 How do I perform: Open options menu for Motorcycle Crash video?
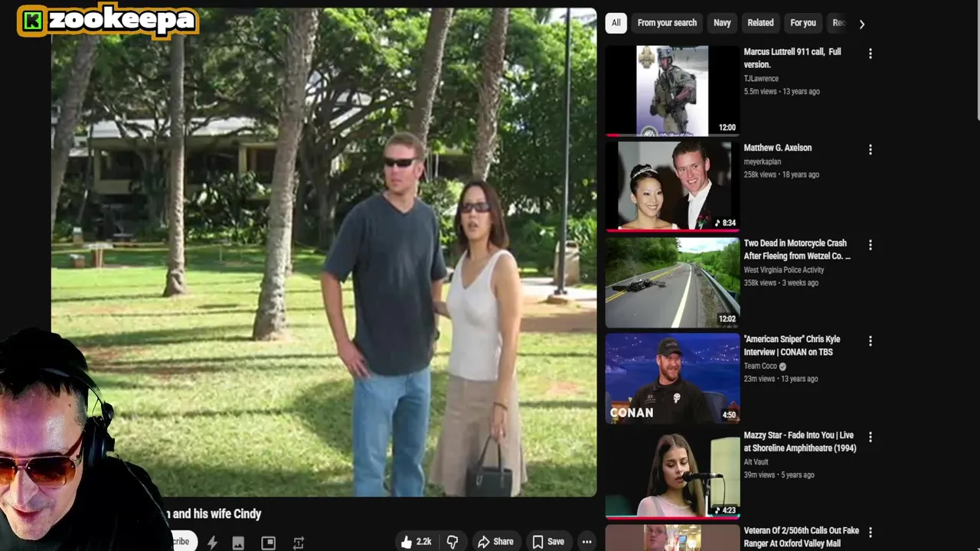point(870,245)
